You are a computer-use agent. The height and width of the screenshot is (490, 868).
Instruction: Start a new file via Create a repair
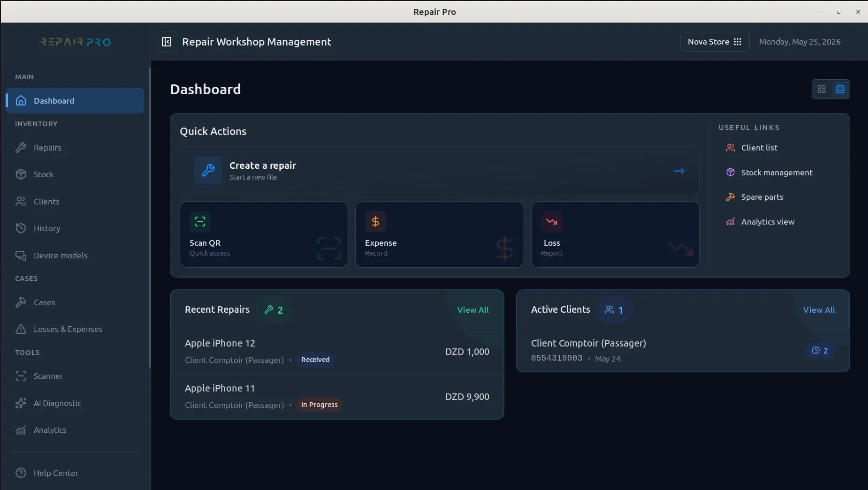coord(439,170)
